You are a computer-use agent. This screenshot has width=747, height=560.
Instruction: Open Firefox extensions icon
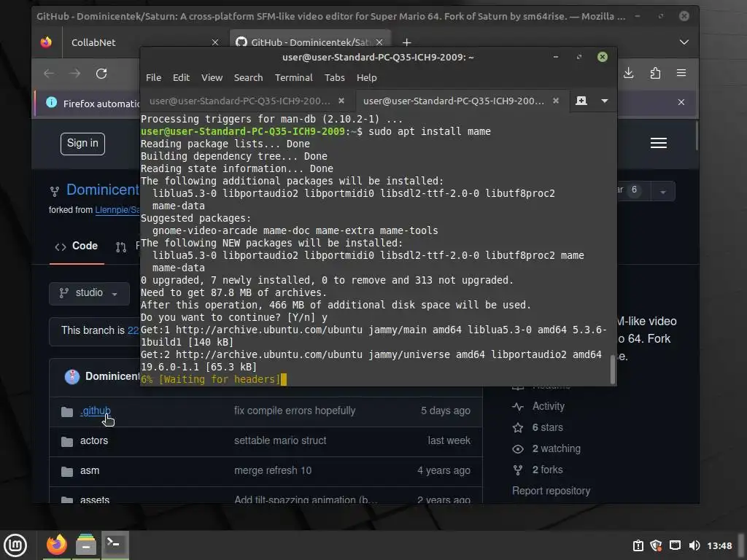click(x=656, y=73)
